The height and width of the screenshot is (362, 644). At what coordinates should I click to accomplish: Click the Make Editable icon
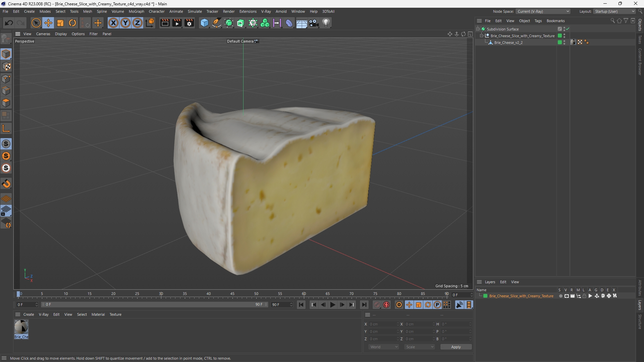[x=6, y=39]
